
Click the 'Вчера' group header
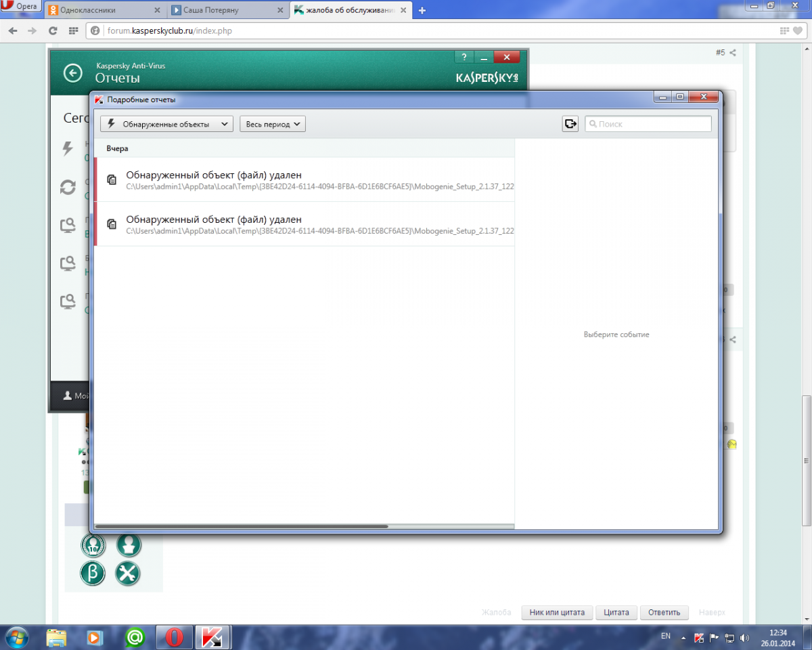click(x=117, y=148)
